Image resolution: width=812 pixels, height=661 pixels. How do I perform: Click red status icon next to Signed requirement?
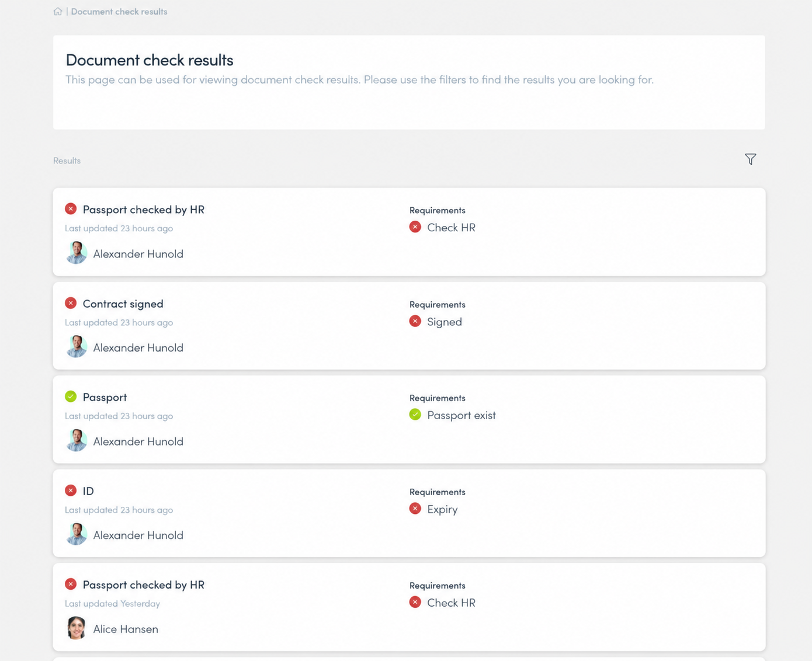coord(415,321)
